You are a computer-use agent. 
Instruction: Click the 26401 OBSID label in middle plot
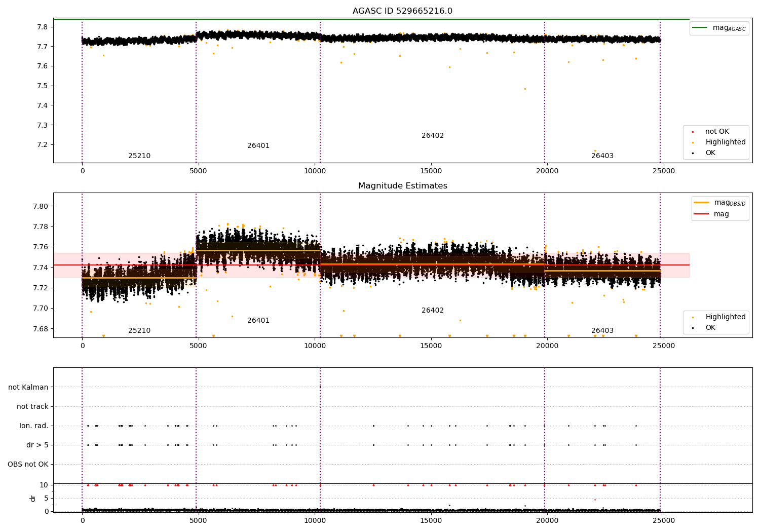pyautogui.click(x=258, y=321)
